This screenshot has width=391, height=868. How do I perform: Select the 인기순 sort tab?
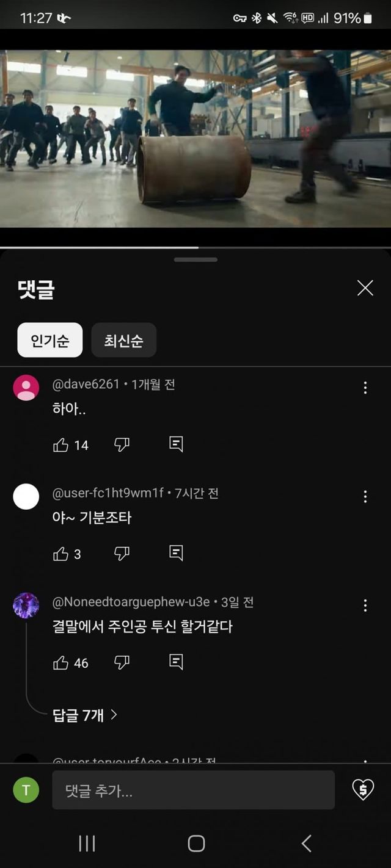click(x=49, y=340)
